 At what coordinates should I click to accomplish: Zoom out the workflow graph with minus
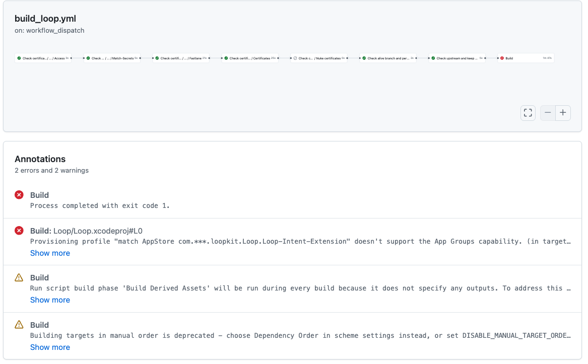click(x=548, y=113)
